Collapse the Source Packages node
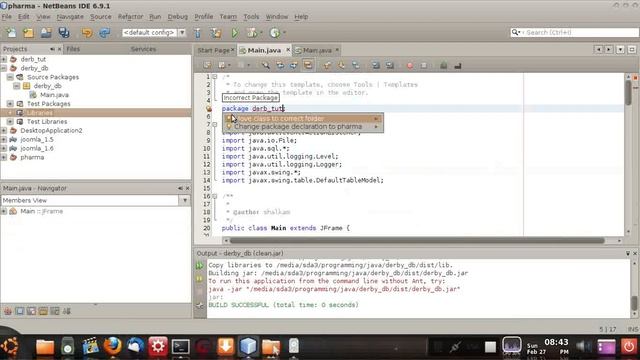640x360 pixels. 10,77
